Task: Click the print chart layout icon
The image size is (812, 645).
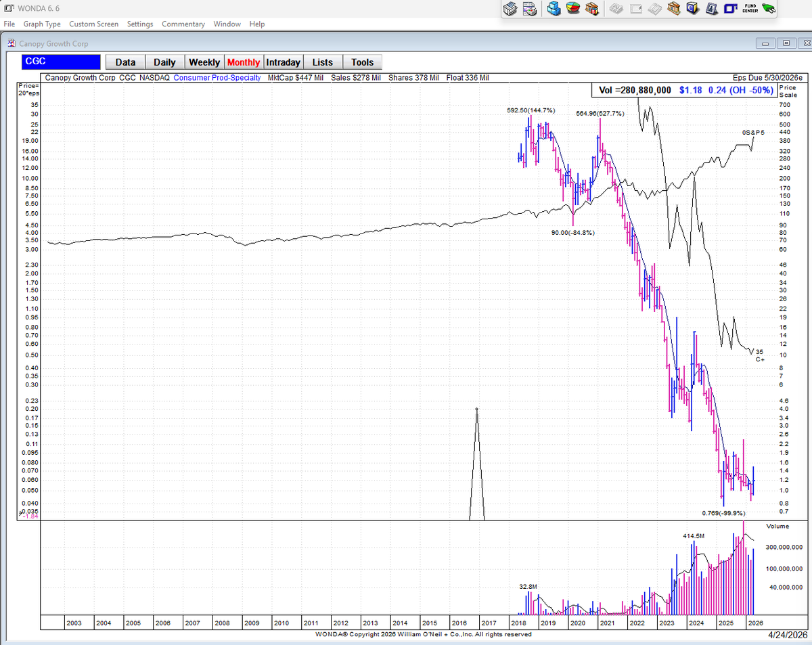Action: coord(531,9)
